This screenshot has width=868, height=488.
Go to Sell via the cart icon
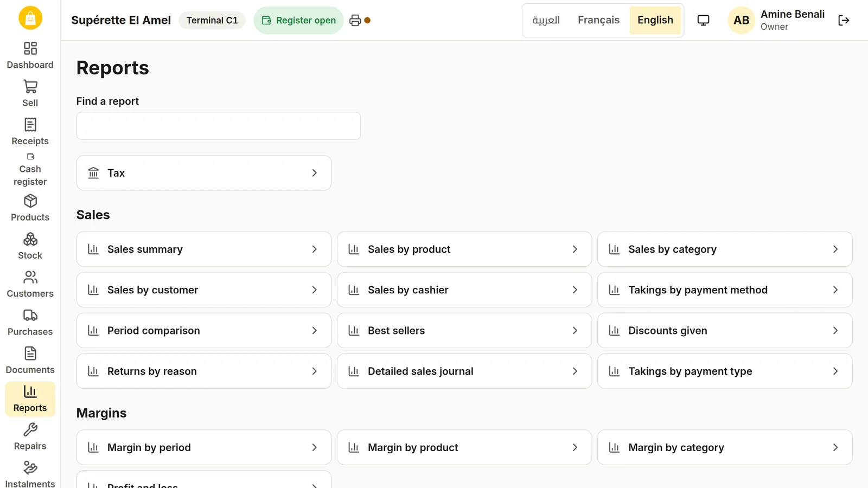[30, 87]
